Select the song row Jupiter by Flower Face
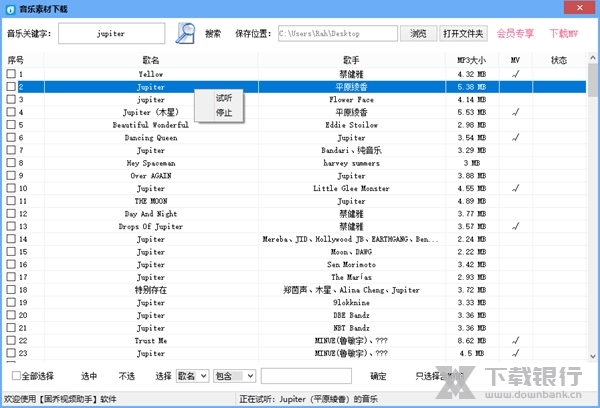The height and width of the screenshot is (408, 600). tap(296, 100)
